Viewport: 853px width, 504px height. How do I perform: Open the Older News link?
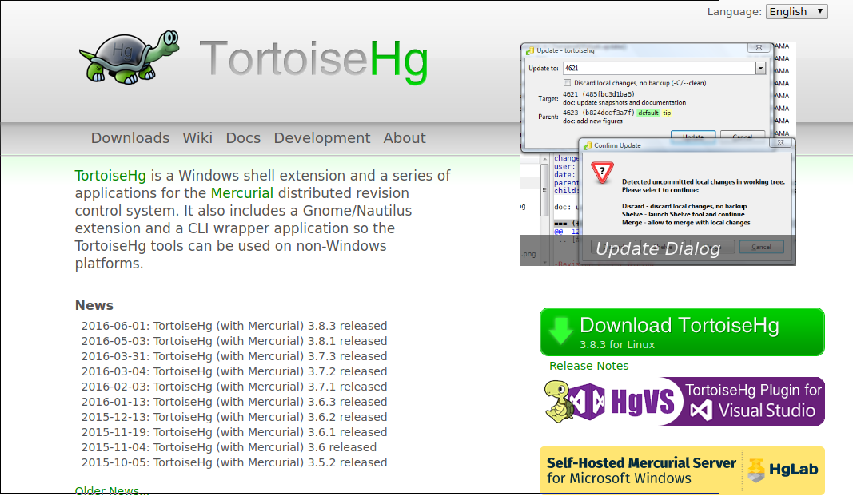pos(112,491)
